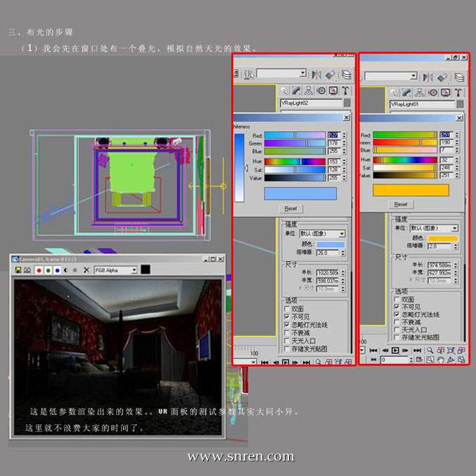Screen dimensions: 476x476
Task: Enable 双面 checkbox in VRayLight02 panel
Action: coord(287,309)
